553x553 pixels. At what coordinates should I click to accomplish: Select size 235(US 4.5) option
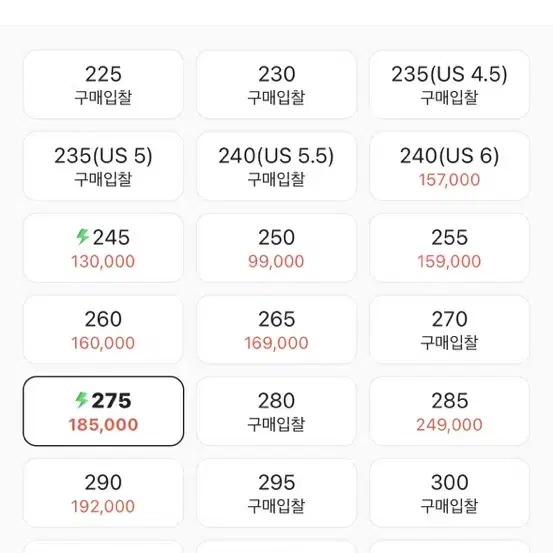click(449, 85)
